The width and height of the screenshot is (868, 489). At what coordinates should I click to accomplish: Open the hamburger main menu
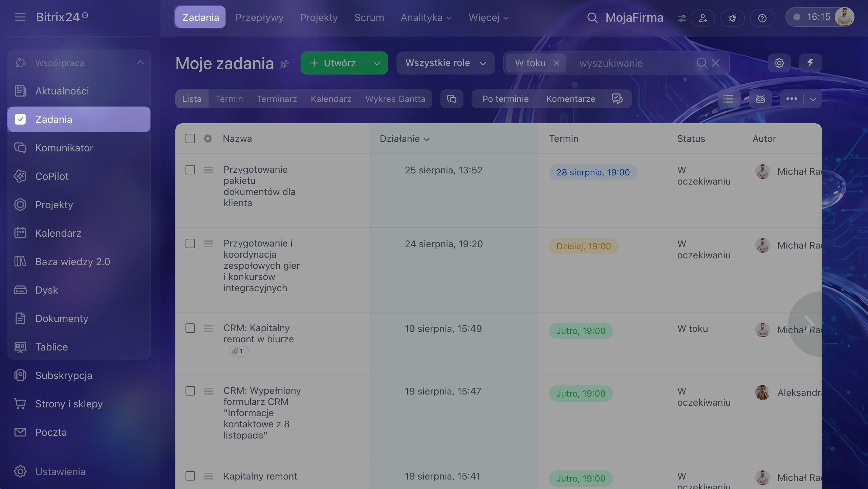[x=20, y=17]
